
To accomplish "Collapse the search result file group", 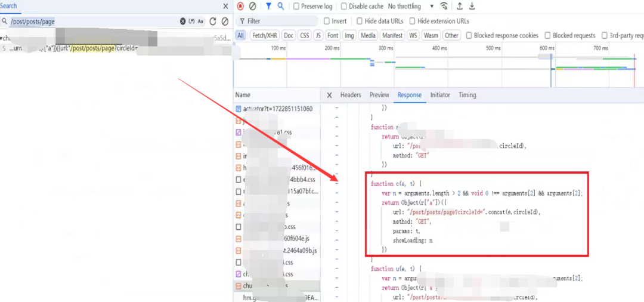I will coord(1,38).
